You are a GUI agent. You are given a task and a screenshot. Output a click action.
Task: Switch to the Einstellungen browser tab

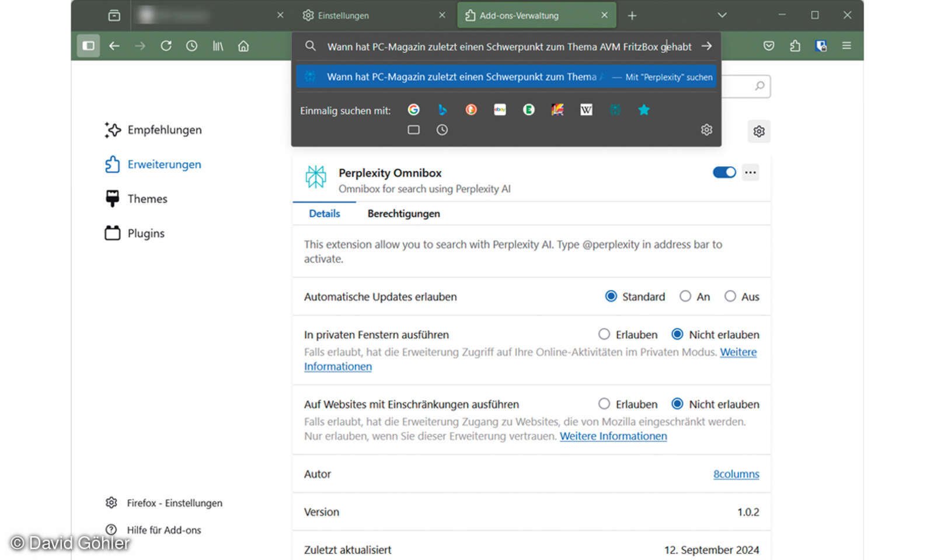[343, 15]
